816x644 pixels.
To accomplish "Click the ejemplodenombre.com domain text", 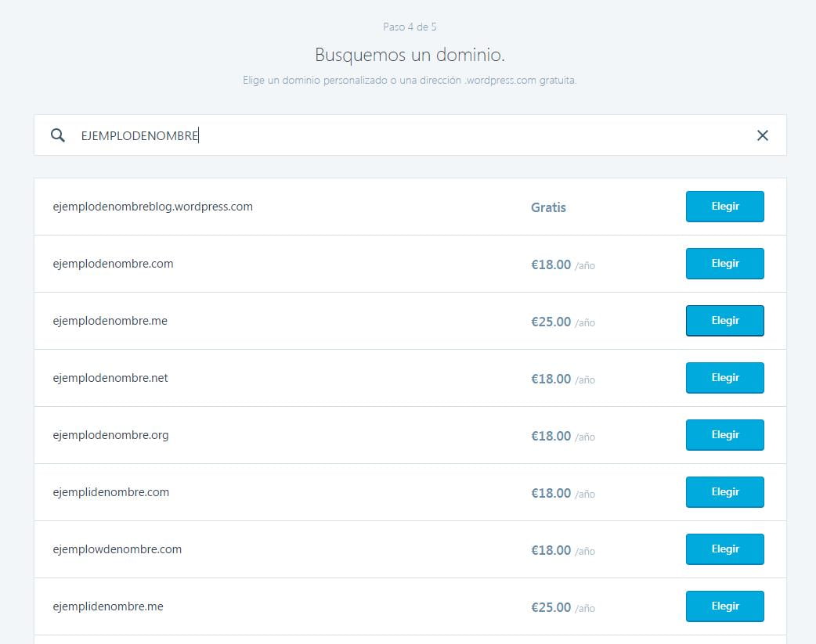I will pyautogui.click(x=113, y=264).
